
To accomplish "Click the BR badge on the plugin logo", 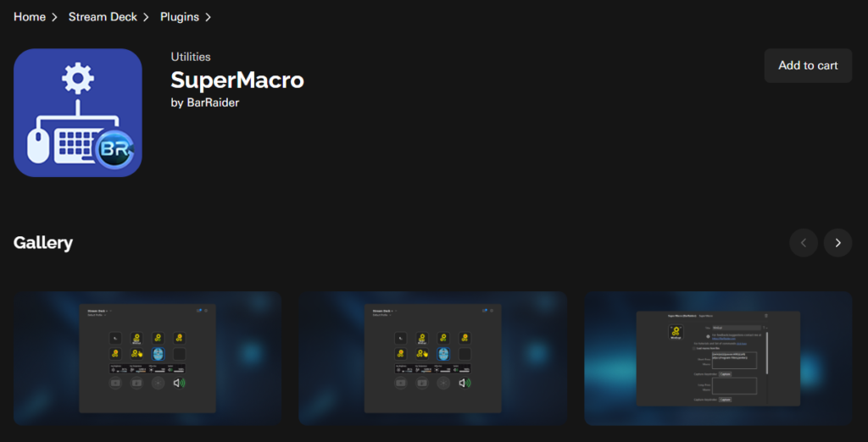I will pyautogui.click(x=115, y=149).
